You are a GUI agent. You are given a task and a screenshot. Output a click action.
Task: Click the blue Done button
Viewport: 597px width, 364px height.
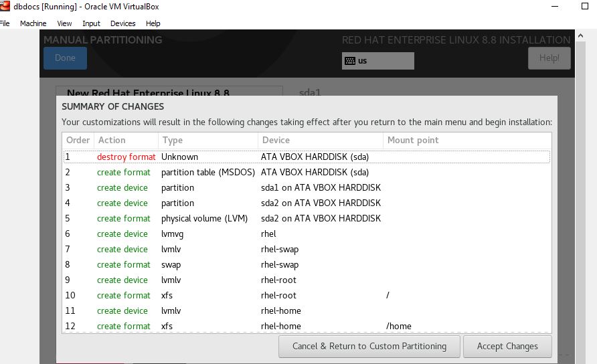click(65, 58)
